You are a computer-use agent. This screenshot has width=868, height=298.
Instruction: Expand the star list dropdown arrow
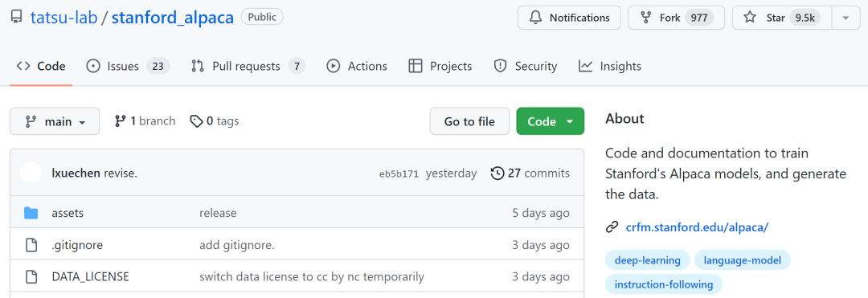(x=845, y=18)
